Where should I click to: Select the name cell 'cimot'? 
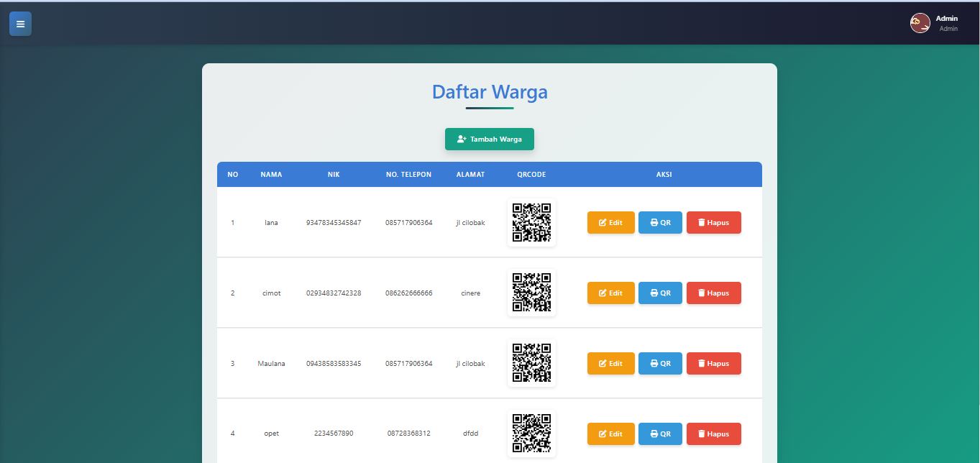(x=271, y=293)
